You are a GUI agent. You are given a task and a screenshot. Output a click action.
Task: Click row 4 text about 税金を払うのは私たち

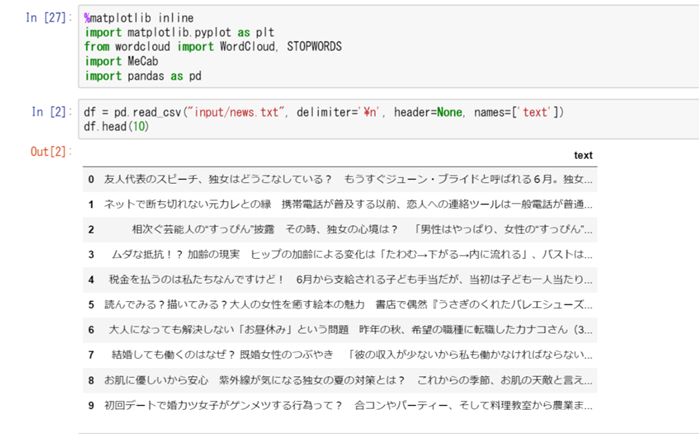pos(351,279)
